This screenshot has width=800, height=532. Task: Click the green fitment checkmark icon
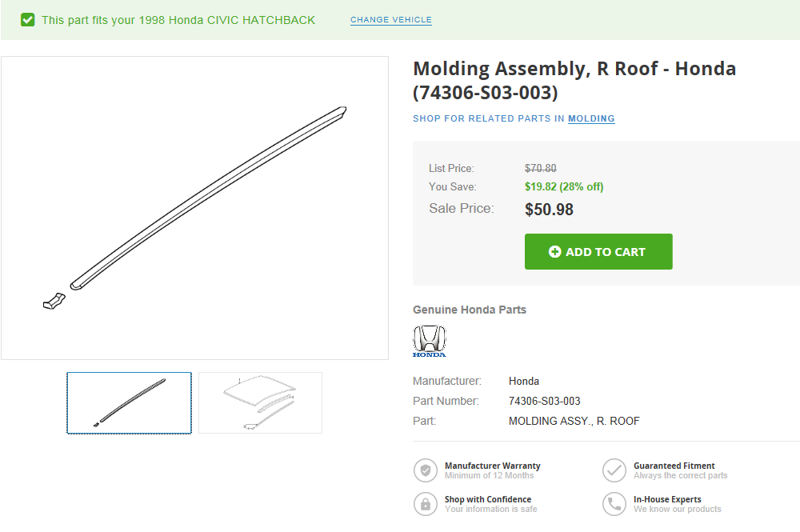[x=28, y=20]
